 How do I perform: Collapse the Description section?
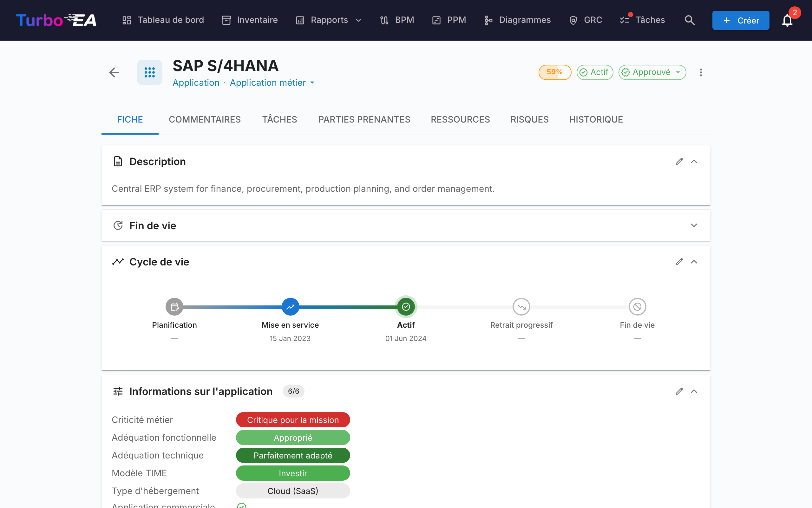point(694,162)
